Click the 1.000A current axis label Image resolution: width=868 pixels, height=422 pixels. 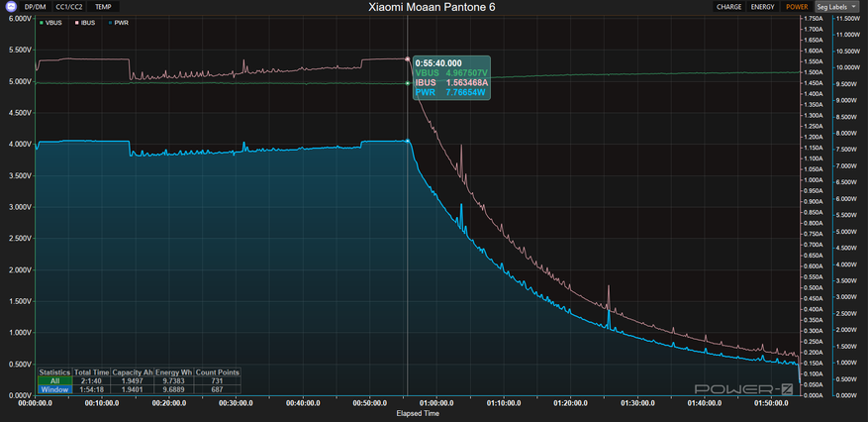[x=815, y=180]
